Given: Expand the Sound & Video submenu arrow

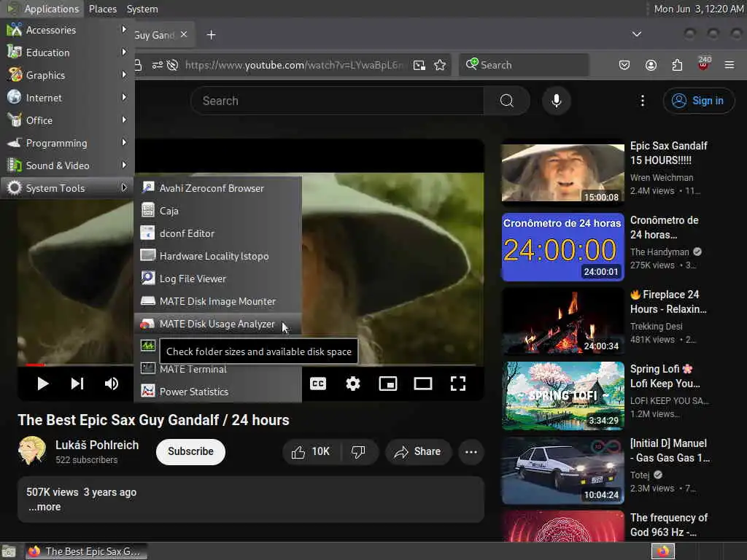Looking at the screenshot, I should pos(124,166).
